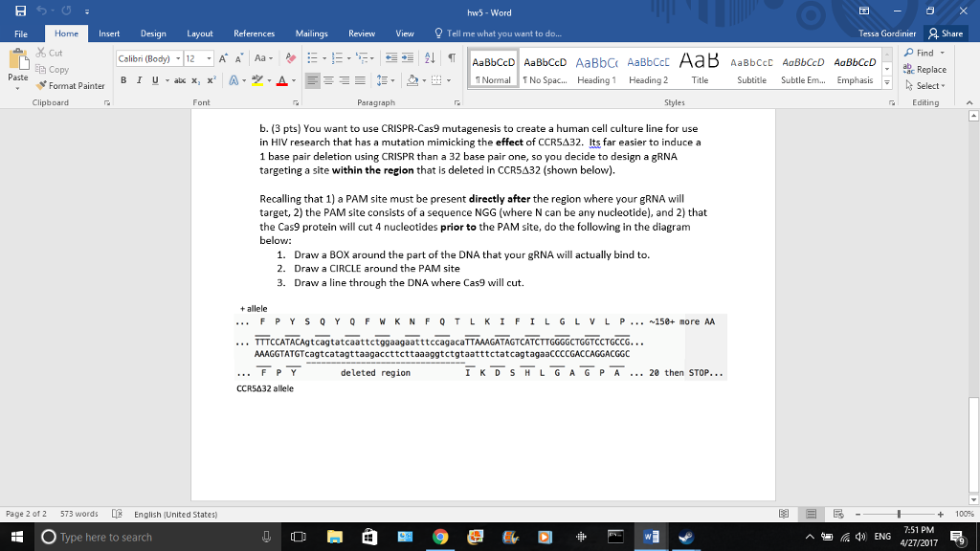Screen dimensions: 980x551
Task: Toggle bold formatting
Action: coord(122,79)
